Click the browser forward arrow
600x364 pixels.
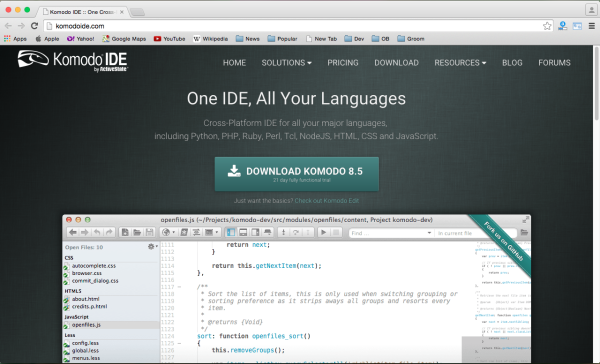point(21,26)
